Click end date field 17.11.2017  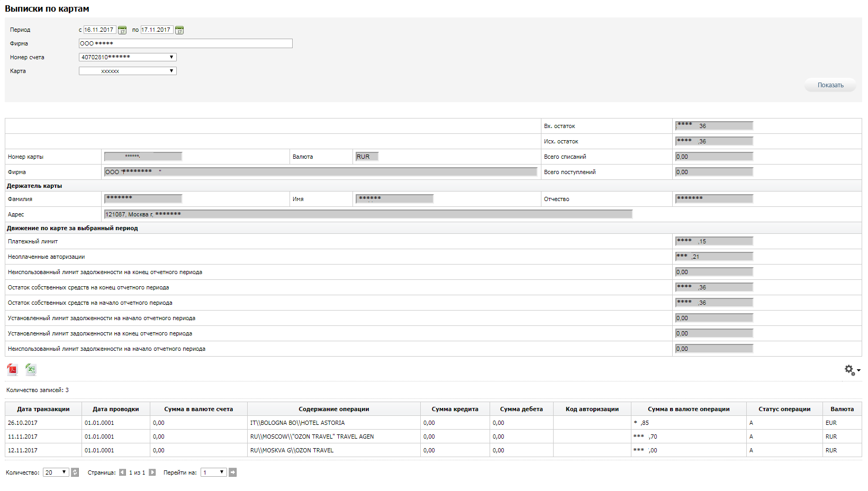tap(157, 30)
